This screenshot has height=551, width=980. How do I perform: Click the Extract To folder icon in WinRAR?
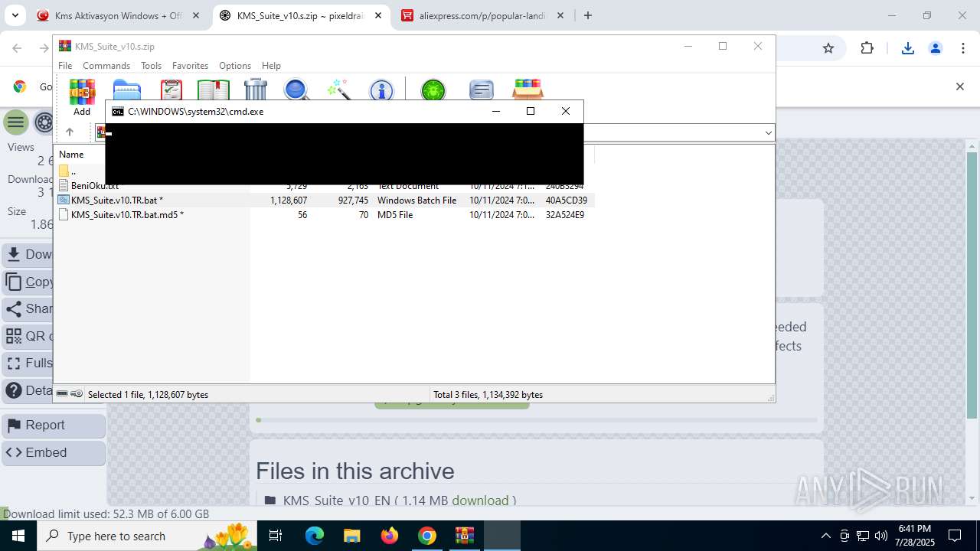(x=127, y=89)
